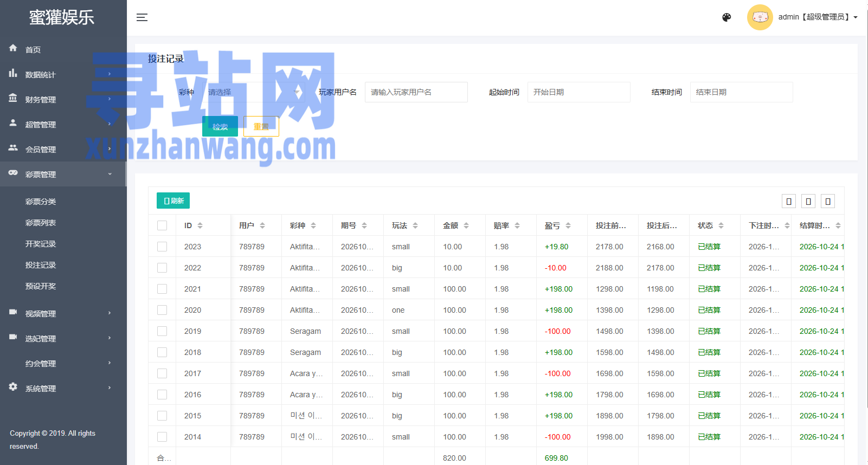
Task: Click the 结束日期 end date field
Action: [742, 92]
